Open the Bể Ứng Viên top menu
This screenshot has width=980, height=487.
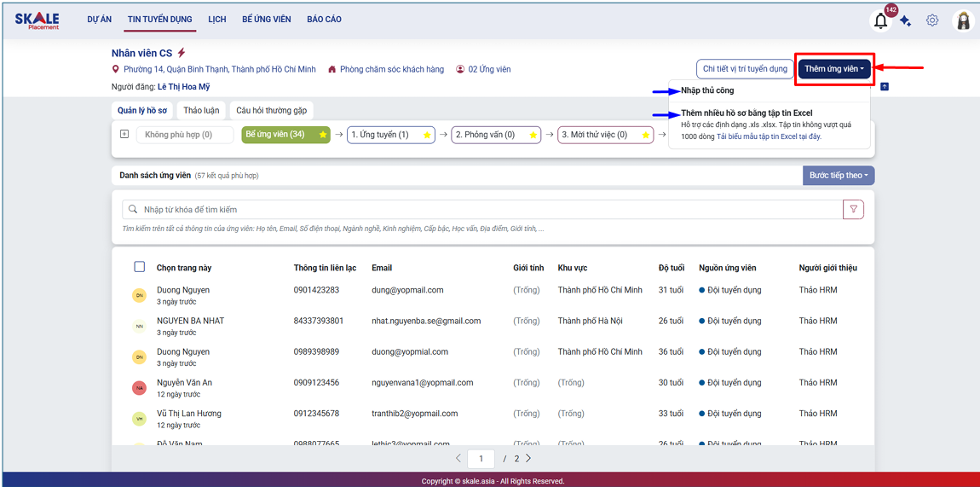coord(266,20)
